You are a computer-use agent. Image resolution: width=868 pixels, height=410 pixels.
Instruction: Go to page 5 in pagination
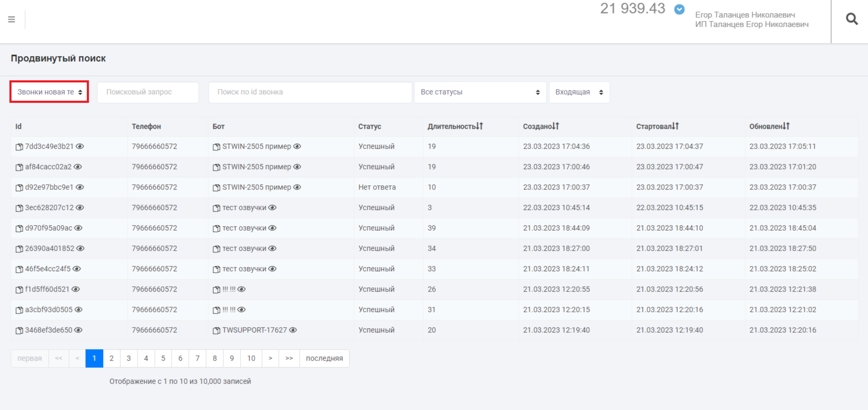[163, 358]
